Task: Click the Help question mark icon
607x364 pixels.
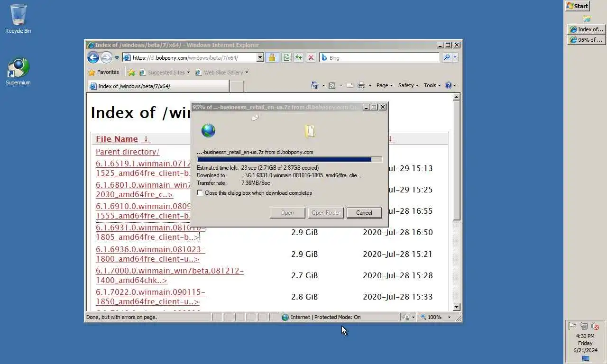Action: coord(449,85)
